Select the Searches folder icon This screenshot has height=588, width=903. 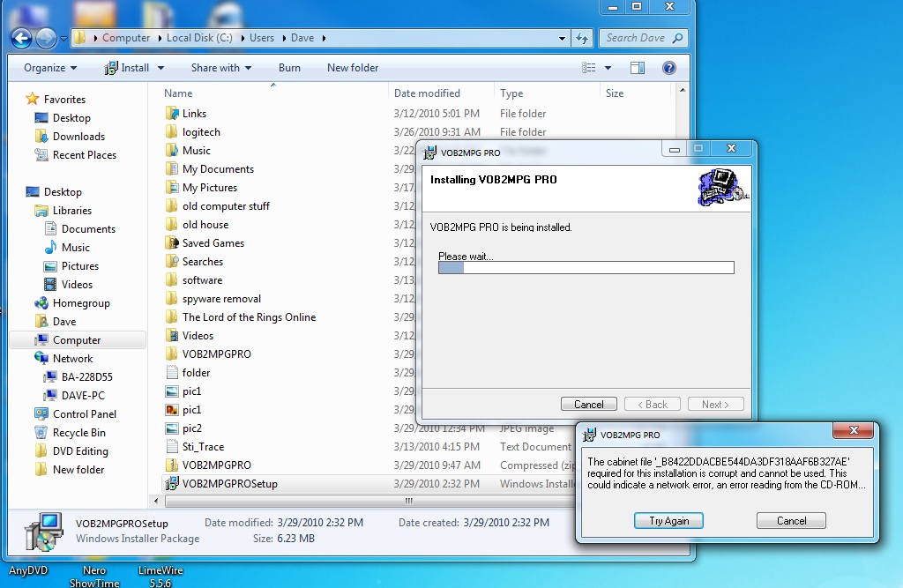point(172,262)
